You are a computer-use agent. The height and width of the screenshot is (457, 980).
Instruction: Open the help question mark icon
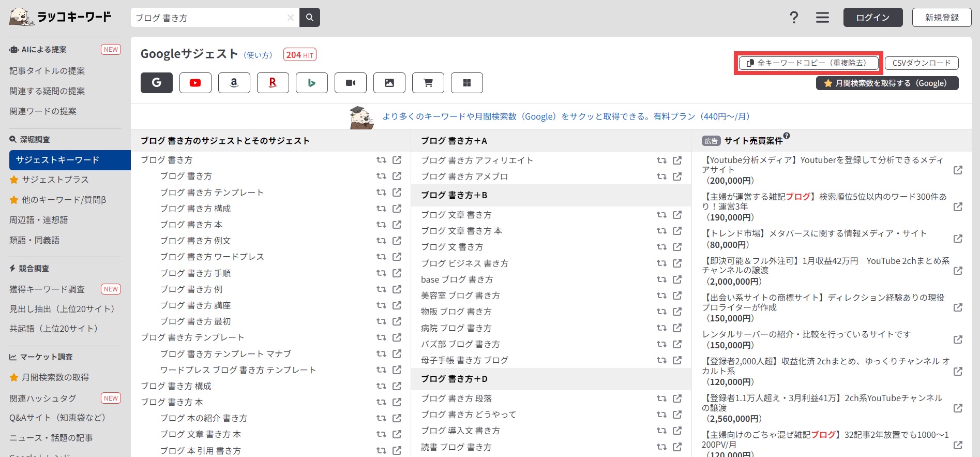click(x=794, y=18)
